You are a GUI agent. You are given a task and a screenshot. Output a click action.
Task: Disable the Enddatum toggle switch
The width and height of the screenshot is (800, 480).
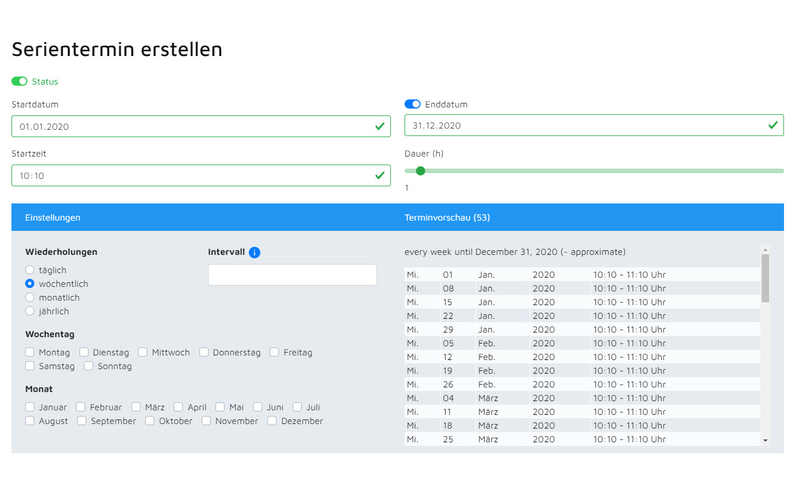click(x=412, y=104)
